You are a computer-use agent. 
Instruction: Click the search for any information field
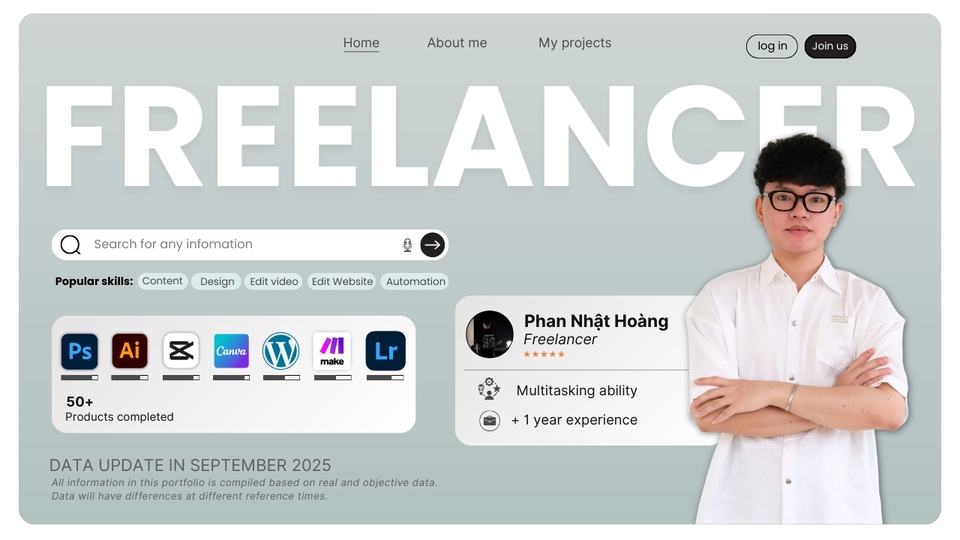[x=242, y=244]
